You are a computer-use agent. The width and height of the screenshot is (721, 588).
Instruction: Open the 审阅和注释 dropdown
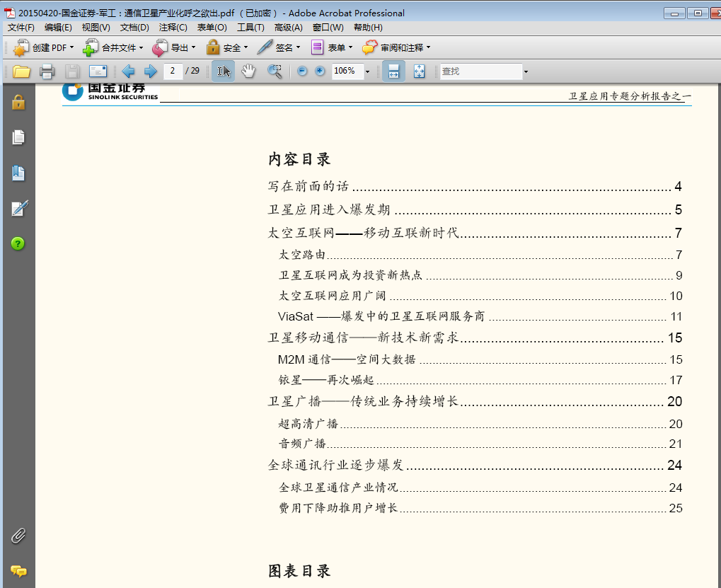coord(396,47)
